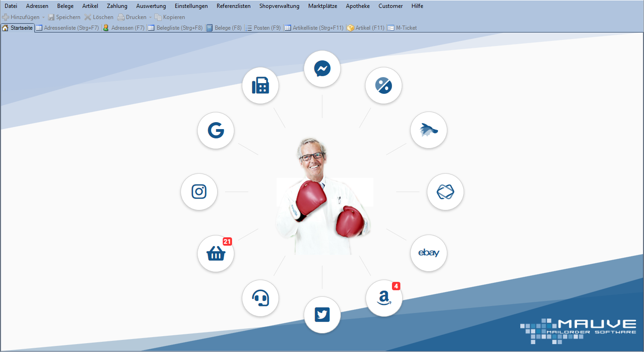Click the fax machine icon

click(x=260, y=86)
